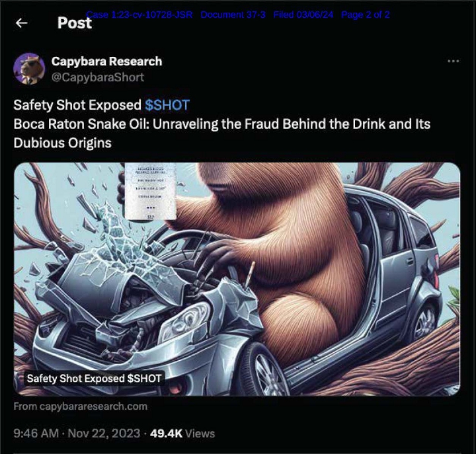
Task: Select the Nov 22, 2023 post date
Action: pos(104,433)
